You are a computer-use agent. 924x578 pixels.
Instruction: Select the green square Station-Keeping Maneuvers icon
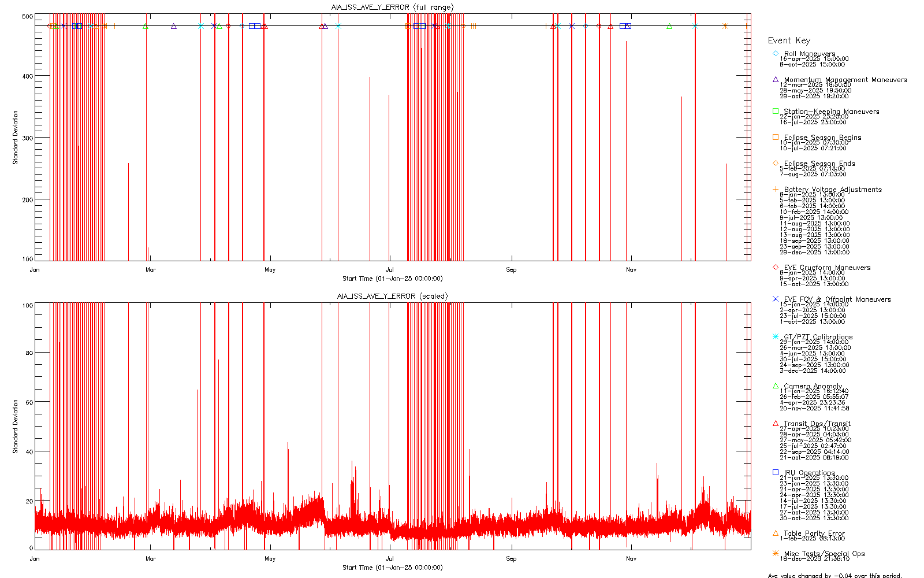coord(776,111)
